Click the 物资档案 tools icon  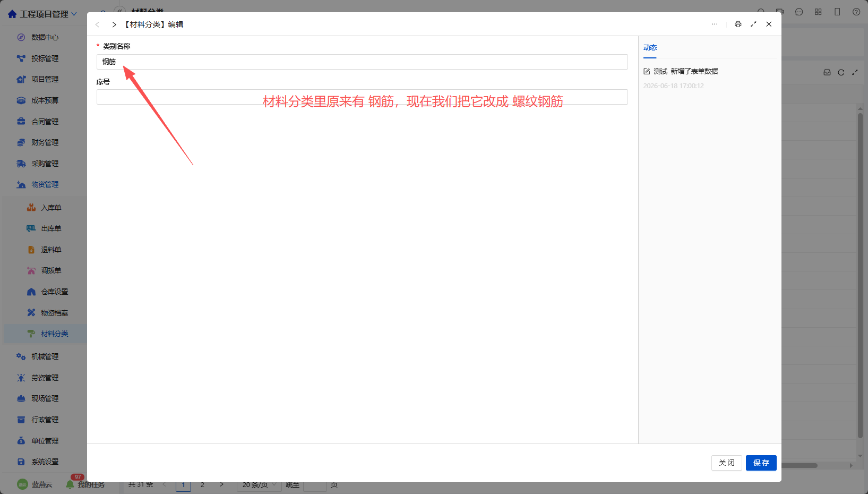(31, 313)
